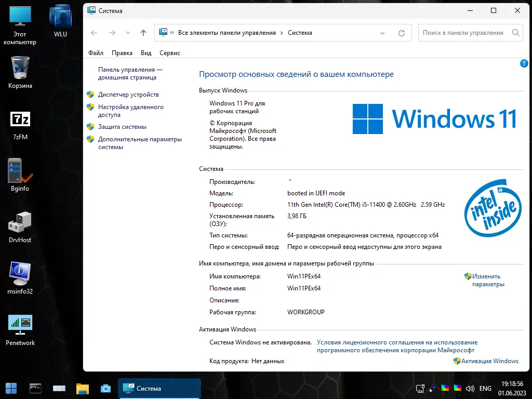Refresh the Система page
Image resolution: width=532 pixels, height=399 pixels.
pyautogui.click(x=402, y=33)
